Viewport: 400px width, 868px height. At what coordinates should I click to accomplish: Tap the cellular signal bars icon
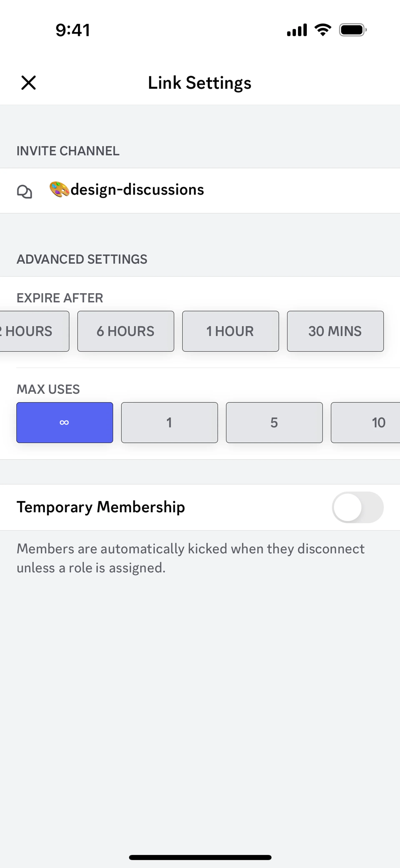point(297,30)
